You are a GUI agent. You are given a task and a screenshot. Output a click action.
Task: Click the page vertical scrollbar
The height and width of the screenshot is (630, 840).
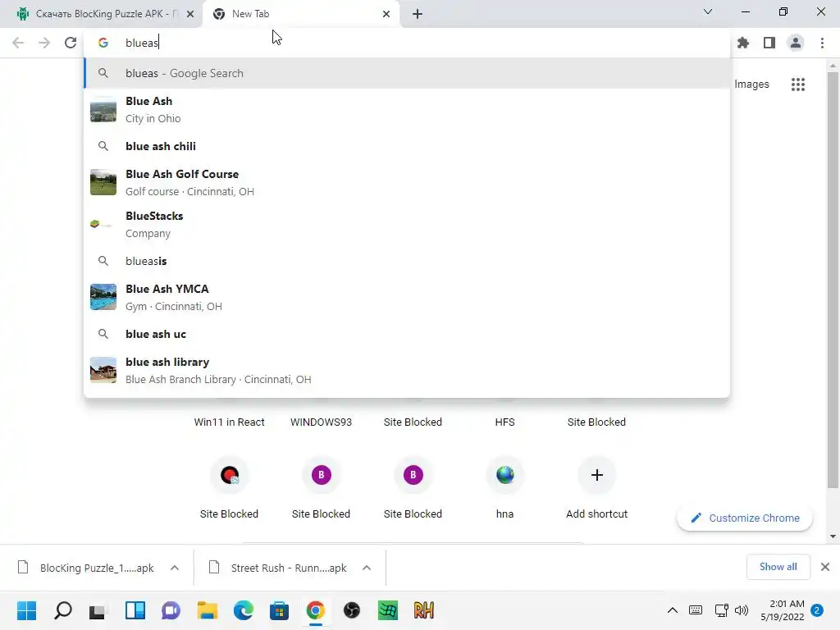pos(833,279)
